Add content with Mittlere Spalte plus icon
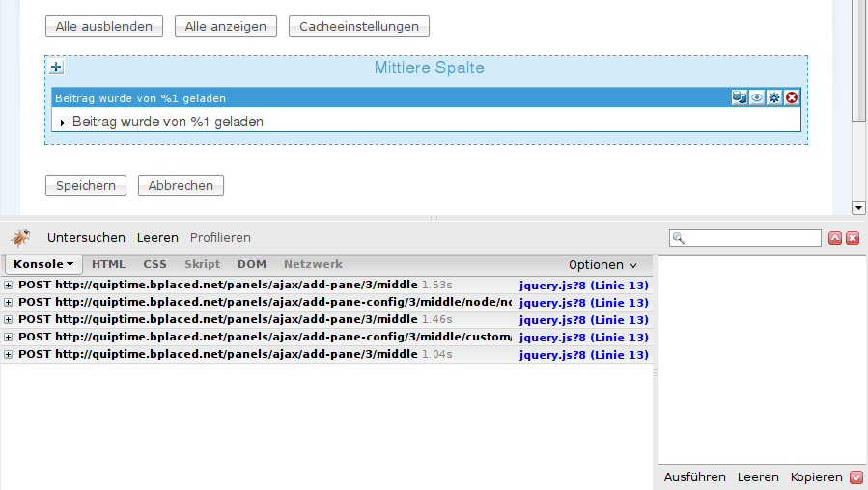 pyautogui.click(x=56, y=68)
